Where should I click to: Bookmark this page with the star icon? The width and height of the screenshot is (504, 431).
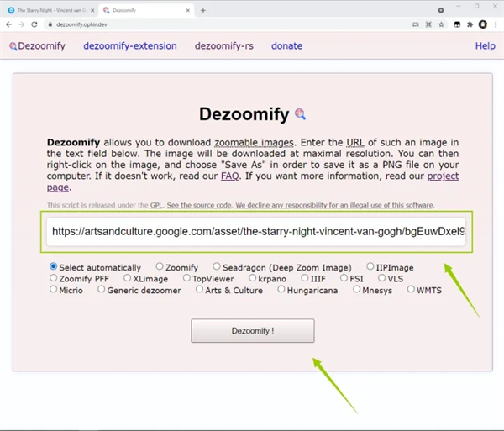(441, 24)
